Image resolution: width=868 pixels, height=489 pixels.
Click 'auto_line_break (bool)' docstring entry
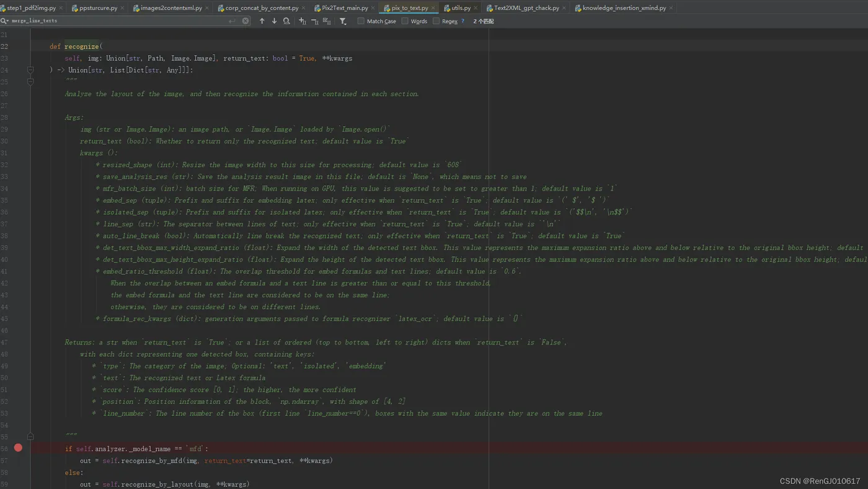pyautogui.click(x=146, y=236)
